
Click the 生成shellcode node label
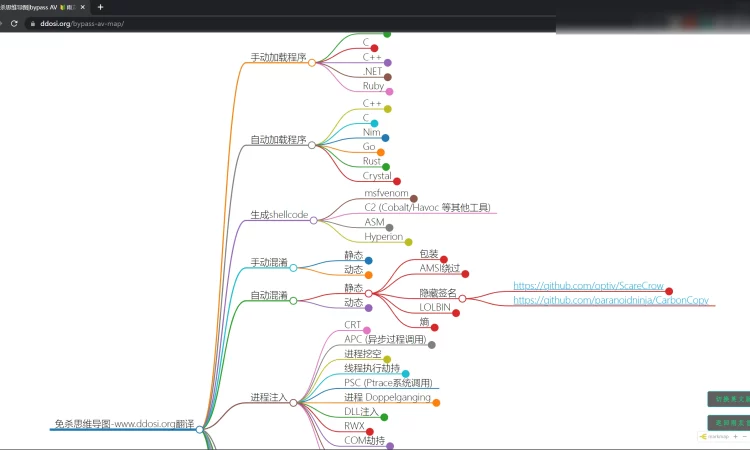click(x=279, y=215)
